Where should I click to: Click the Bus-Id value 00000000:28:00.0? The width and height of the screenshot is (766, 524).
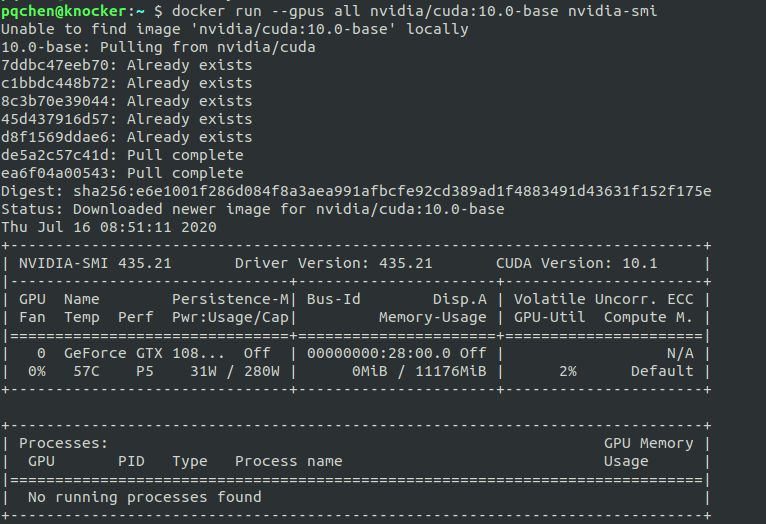click(x=379, y=353)
